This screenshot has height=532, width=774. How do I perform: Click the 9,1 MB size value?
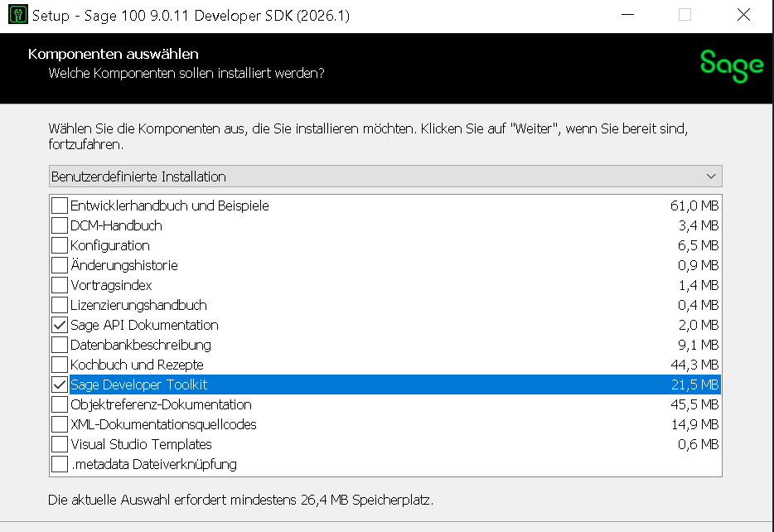[698, 345]
